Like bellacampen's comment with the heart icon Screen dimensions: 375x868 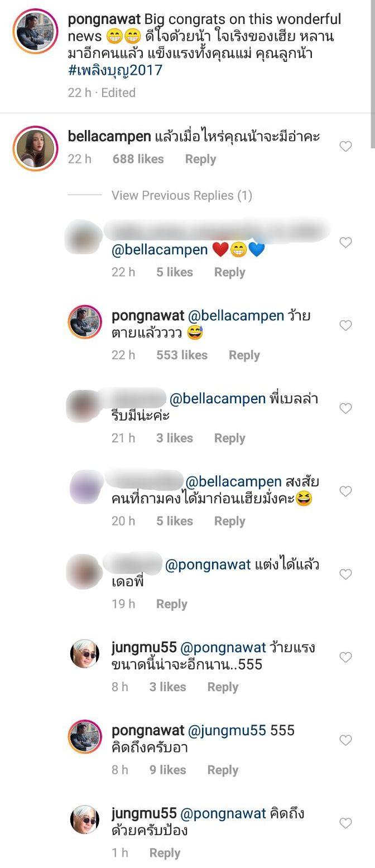pyautogui.click(x=346, y=147)
